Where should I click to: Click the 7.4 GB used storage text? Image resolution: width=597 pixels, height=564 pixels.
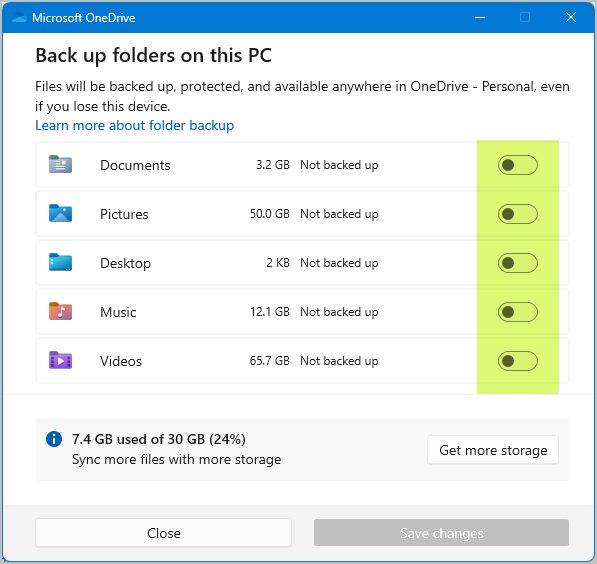159,439
